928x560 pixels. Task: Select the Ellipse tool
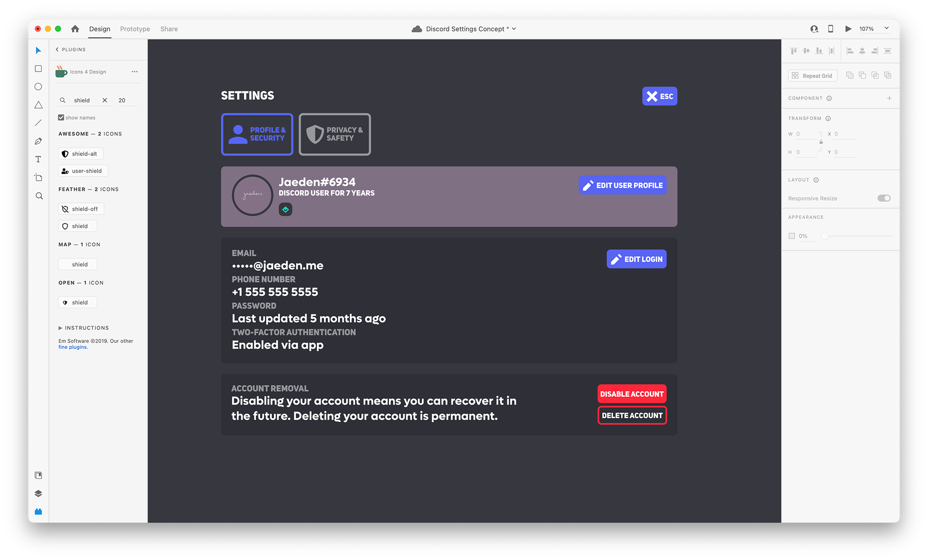click(x=38, y=87)
